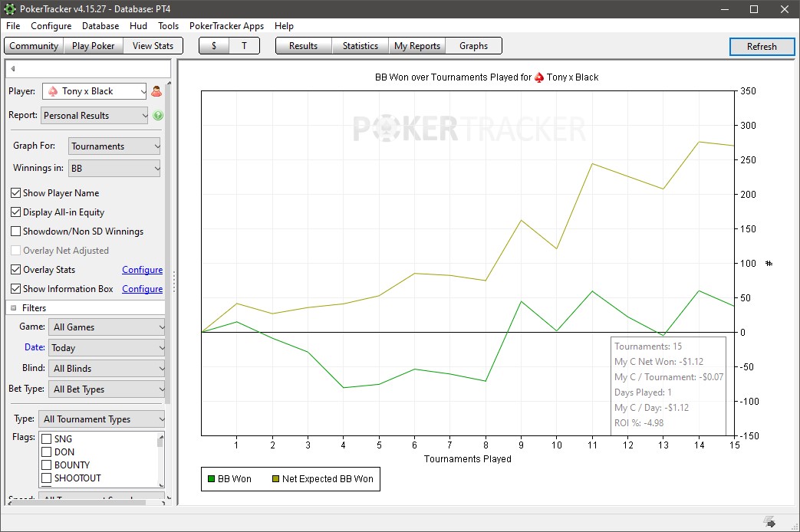Switch to the Community tab
Image resolution: width=800 pixels, height=532 pixels.
[34, 46]
